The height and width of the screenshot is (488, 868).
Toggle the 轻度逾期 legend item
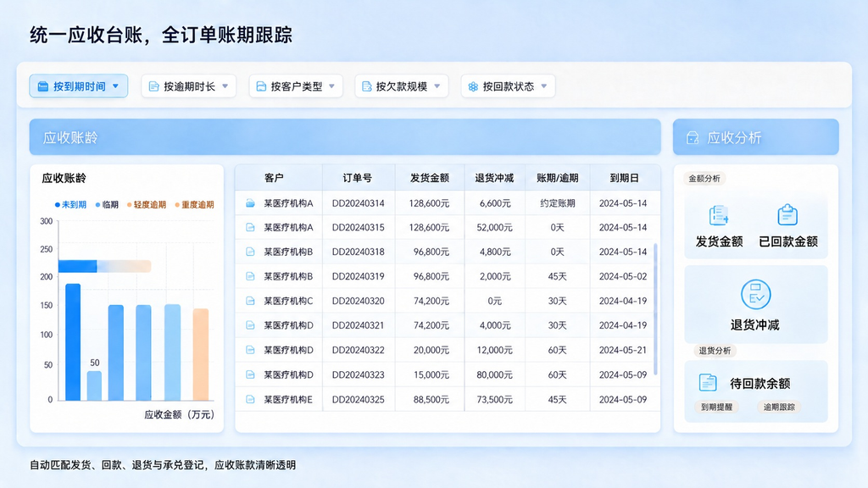[147, 205]
